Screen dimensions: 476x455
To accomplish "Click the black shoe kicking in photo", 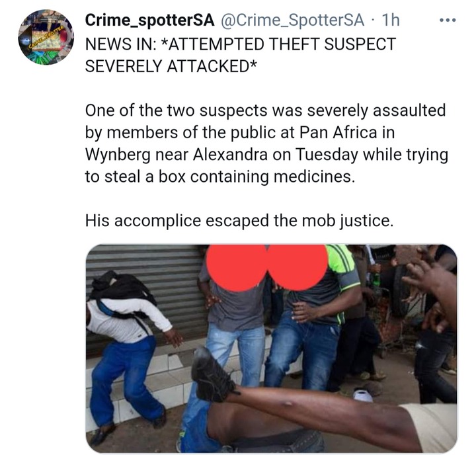I will coord(212,375).
